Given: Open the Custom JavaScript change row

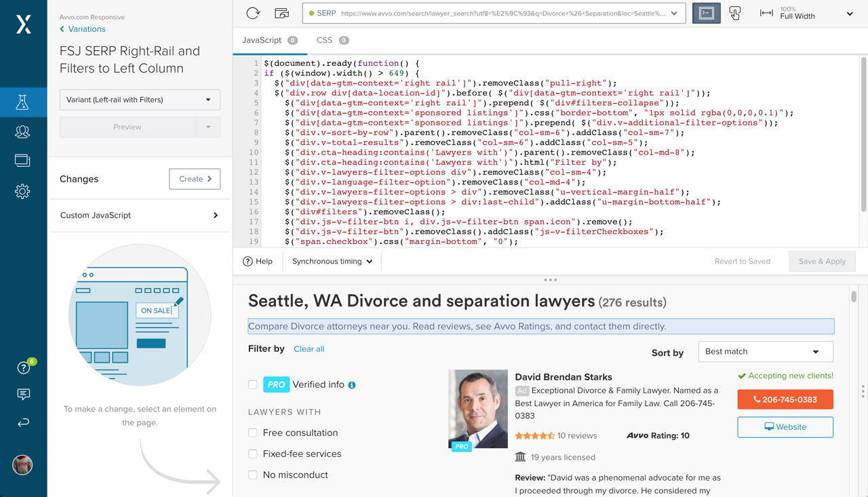Looking at the screenshot, I should (140, 215).
